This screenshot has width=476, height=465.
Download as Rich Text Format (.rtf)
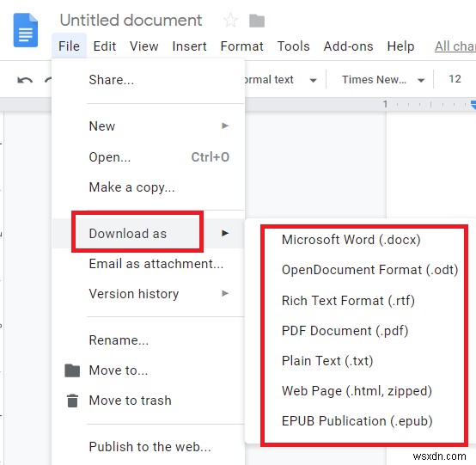pyautogui.click(x=348, y=300)
